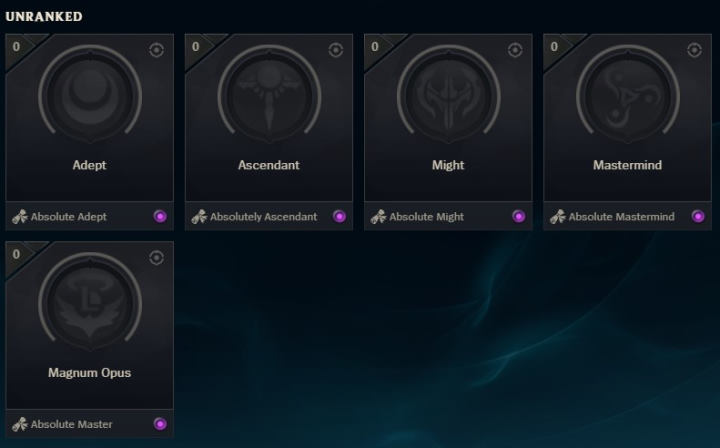The image size is (720, 448).
Task: Click the target icon on Might card
Action: (x=515, y=50)
